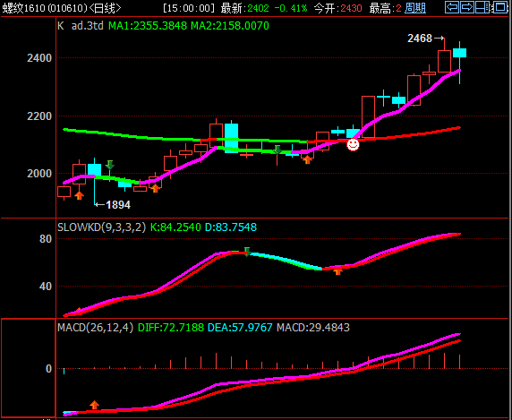The width and height of the screenshot is (512, 420).
Task: Click the DIFF:72.7188 value
Action: [x=171, y=327]
